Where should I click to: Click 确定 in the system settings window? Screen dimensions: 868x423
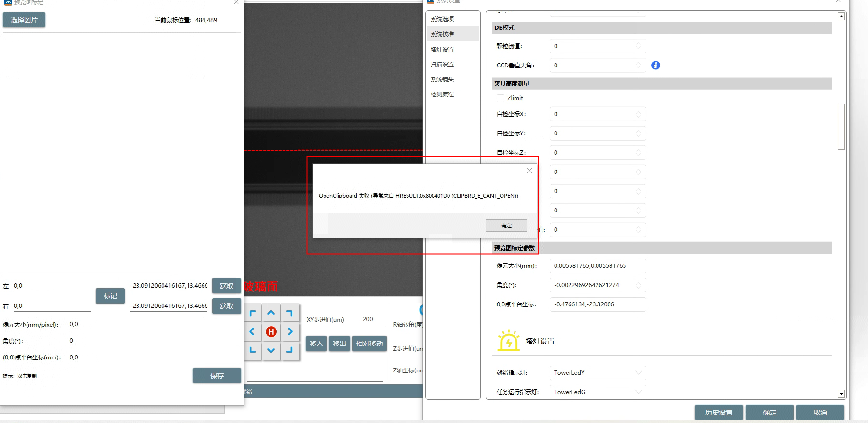(770, 412)
